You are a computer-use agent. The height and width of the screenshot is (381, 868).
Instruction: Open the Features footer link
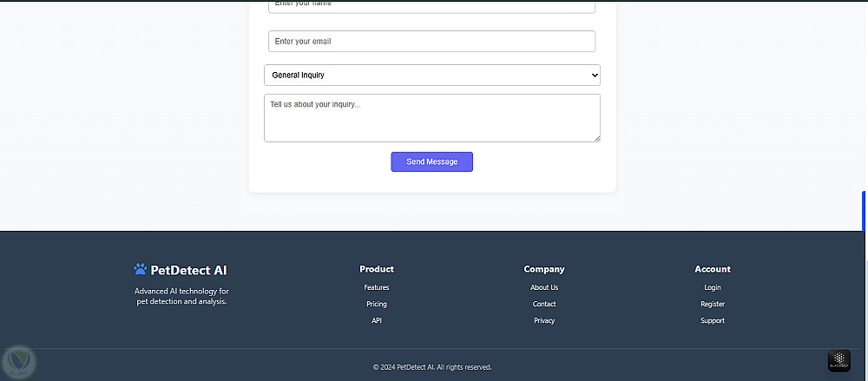click(377, 287)
